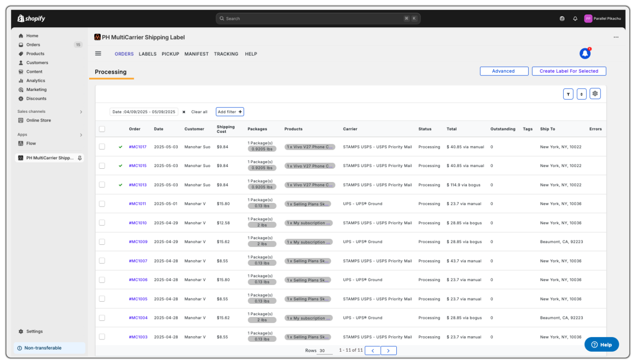Open the HELP tab
Screen dimensions: 637x364
[251, 54]
